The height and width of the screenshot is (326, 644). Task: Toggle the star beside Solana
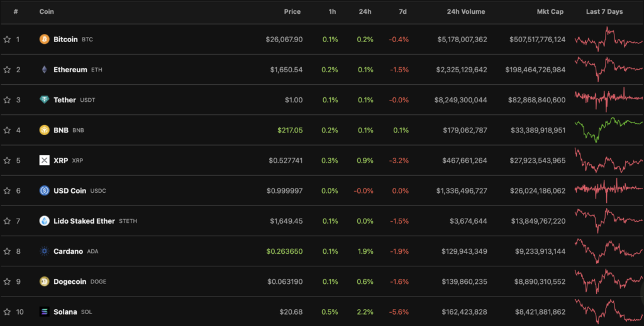pos(7,312)
